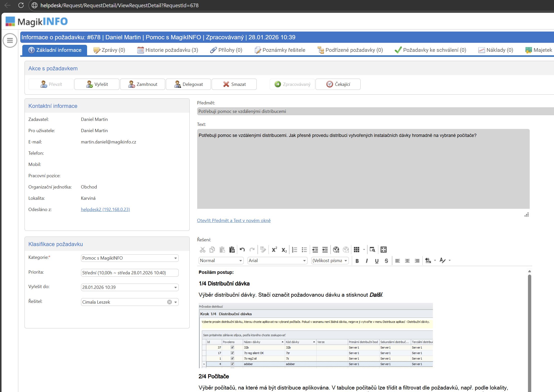Click the insert table grid icon

tap(357, 250)
